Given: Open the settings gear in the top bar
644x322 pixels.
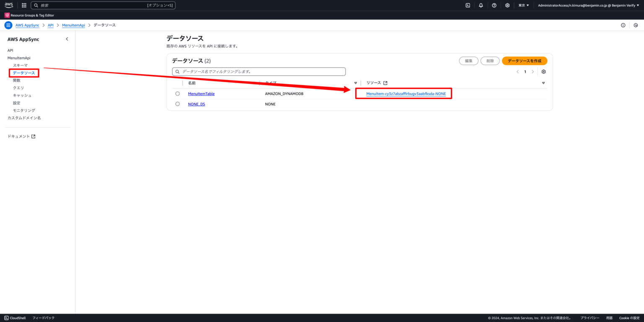Looking at the screenshot, I should pos(507,5).
